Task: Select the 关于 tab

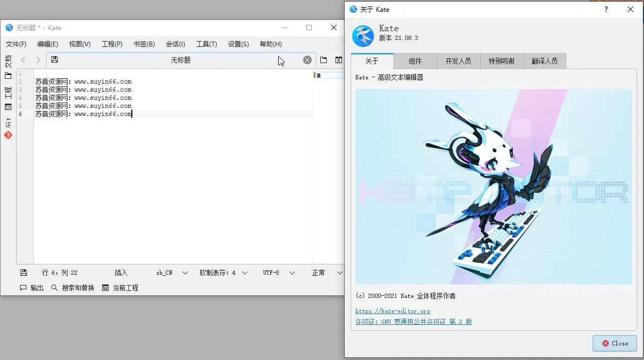Action: [372, 61]
